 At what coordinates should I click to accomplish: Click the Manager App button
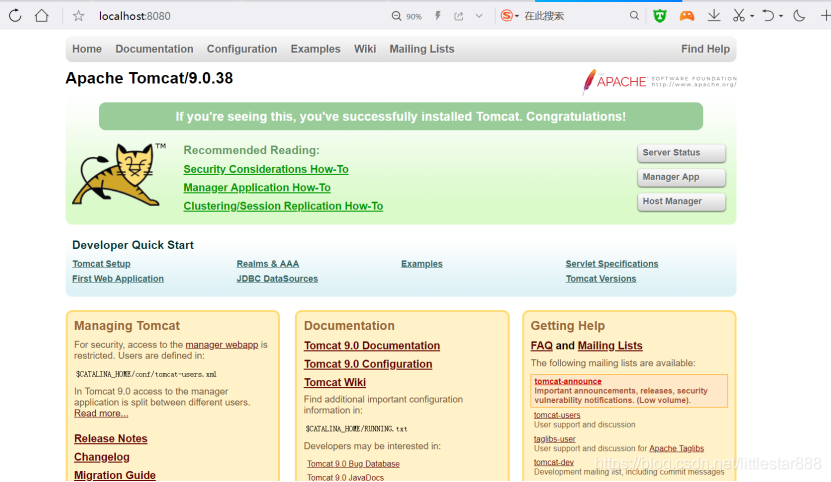click(x=682, y=177)
